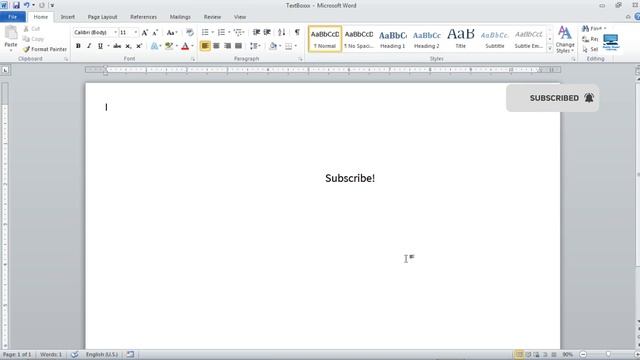Screen dimensions: 640x360
Task: Click the Copy button
Action: click(x=33, y=39)
